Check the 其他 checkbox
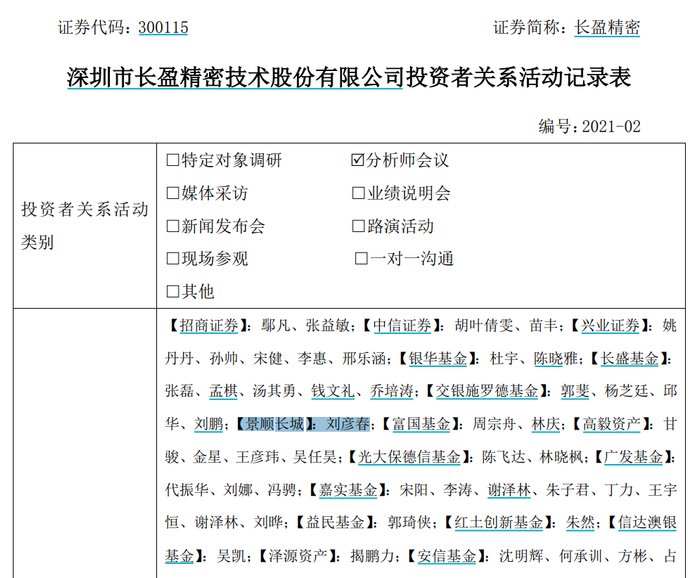This screenshot has width=700, height=578. pyautogui.click(x=172, y=292)
